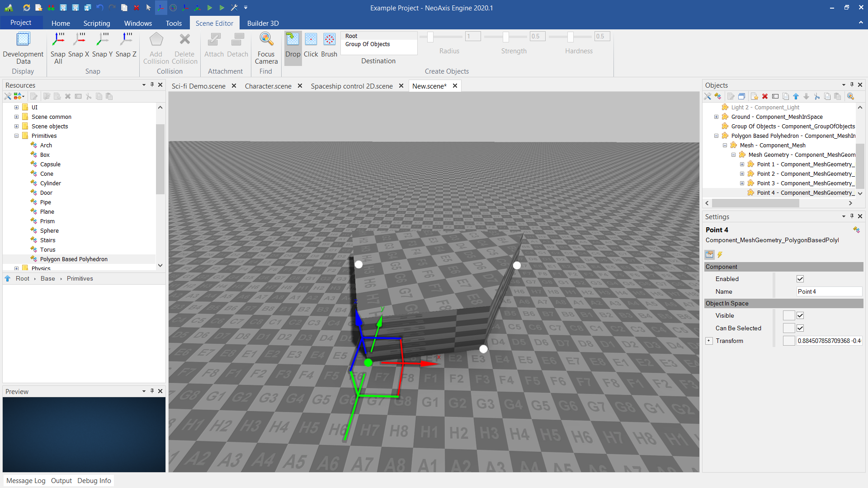This screenshot has width=868, height=488.
Task: Open the Message Log panel
Action: click(x=26, y=480)
